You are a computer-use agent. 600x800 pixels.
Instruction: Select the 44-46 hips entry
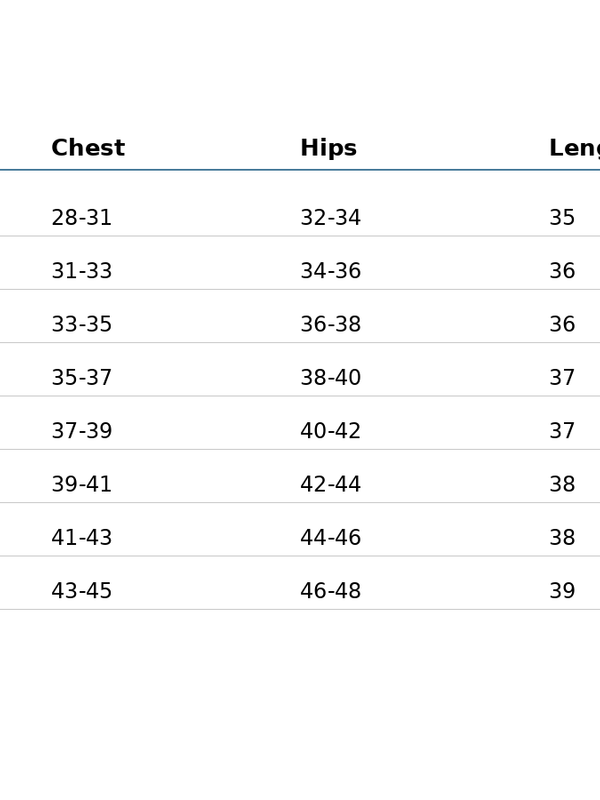[x=330, y=539]
